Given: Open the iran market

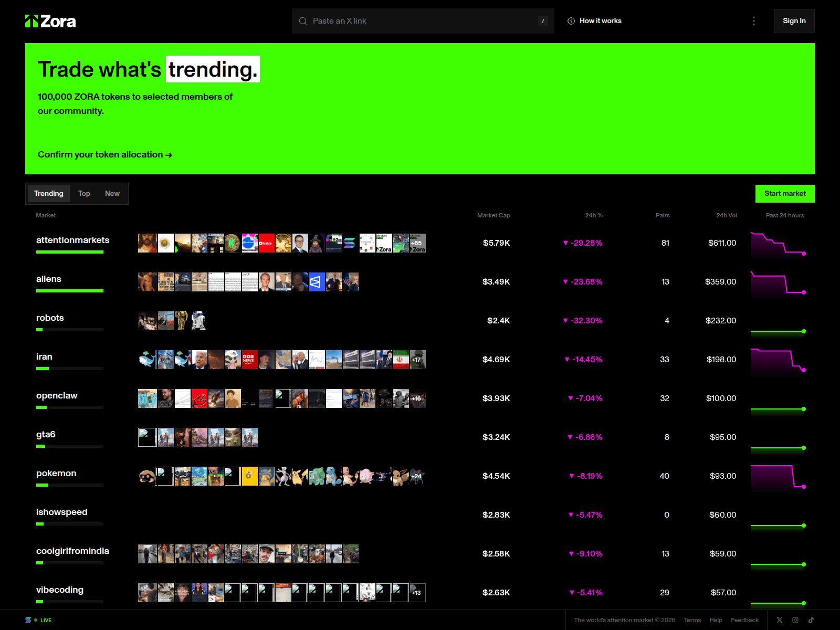Looking at the screenshot, I should coord(44,357).
